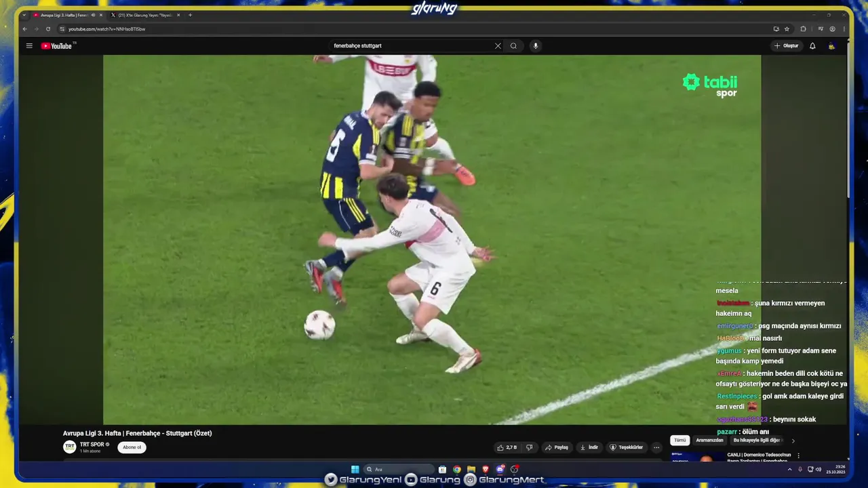Open Discord from the taskbar
This screenshot has height=488, width=868.
click(500, 469)
